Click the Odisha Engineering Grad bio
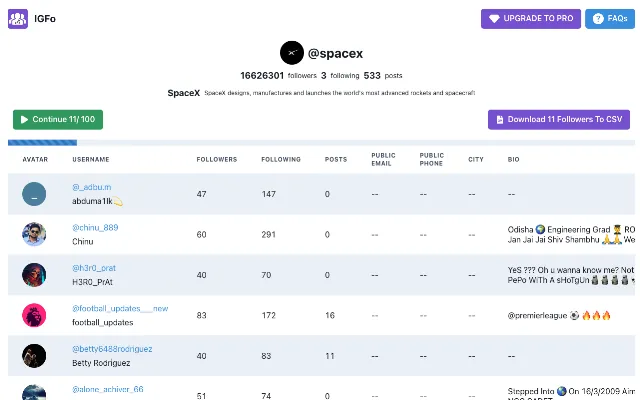This screenshot has height=400, width=640. (571, 234)
